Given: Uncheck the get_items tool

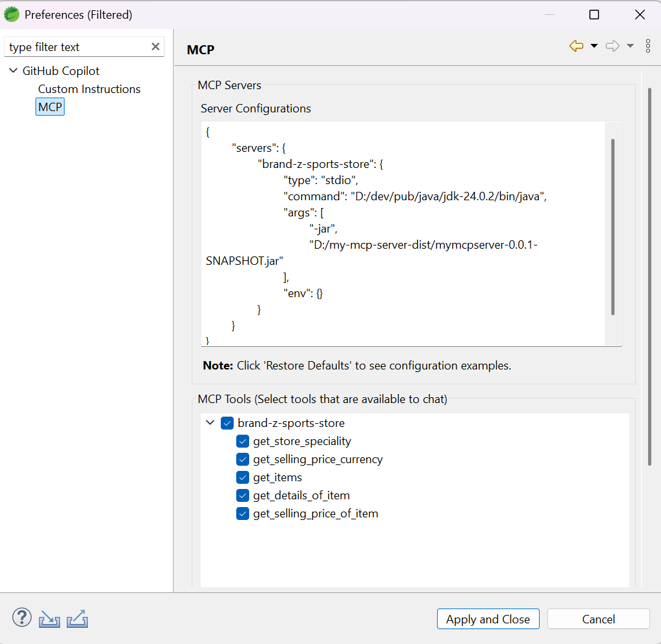Looking at the screenshot, I should [x=242, y=477].
